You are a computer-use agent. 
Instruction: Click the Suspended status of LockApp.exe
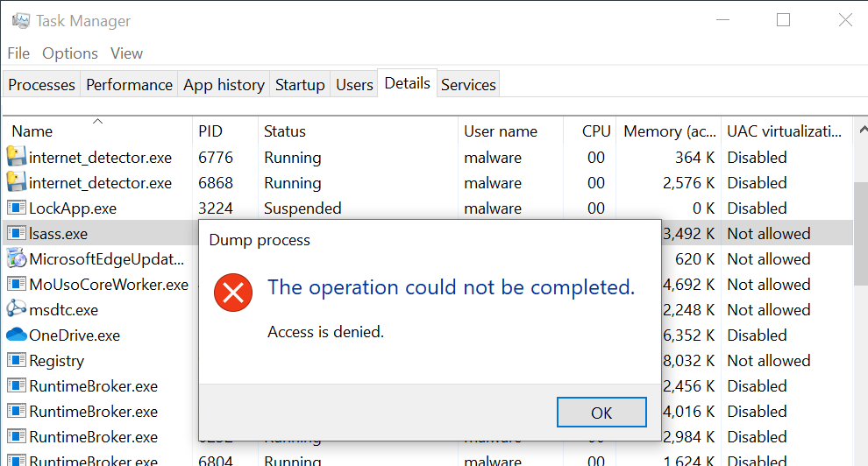(302, 208)
